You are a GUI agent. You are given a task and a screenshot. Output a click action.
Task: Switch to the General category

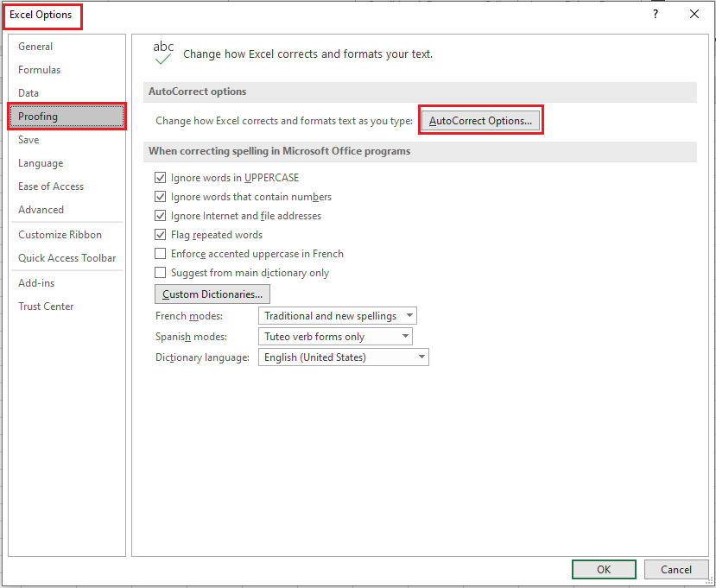(35, 46)
